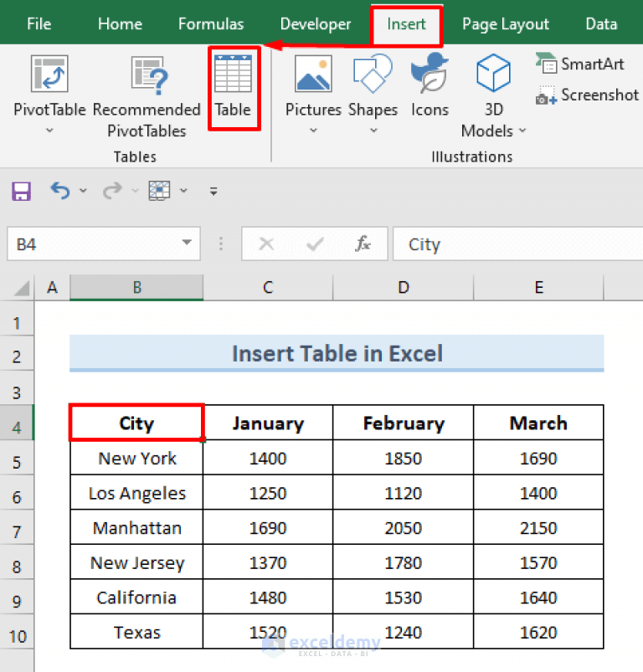
Task: Click inside the formula bar
Action: [x=502, y=244]
